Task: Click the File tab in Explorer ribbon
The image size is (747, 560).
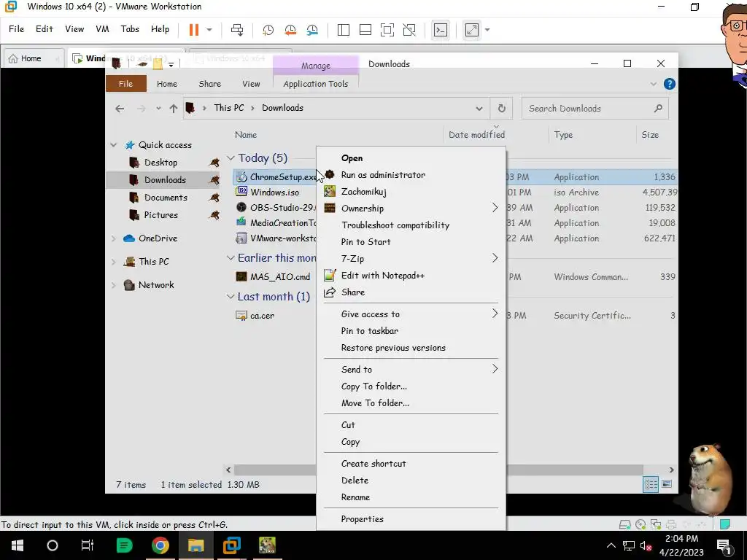Action: point(125,84)
